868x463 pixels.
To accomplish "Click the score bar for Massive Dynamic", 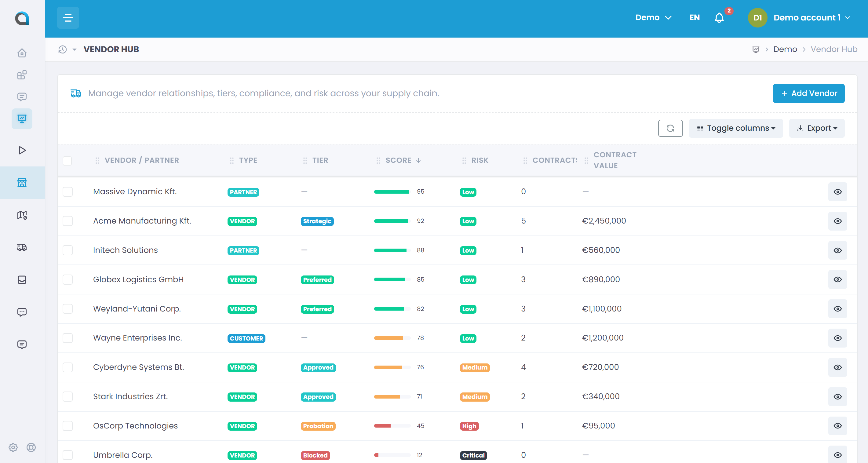I will [x=392, y=192].
